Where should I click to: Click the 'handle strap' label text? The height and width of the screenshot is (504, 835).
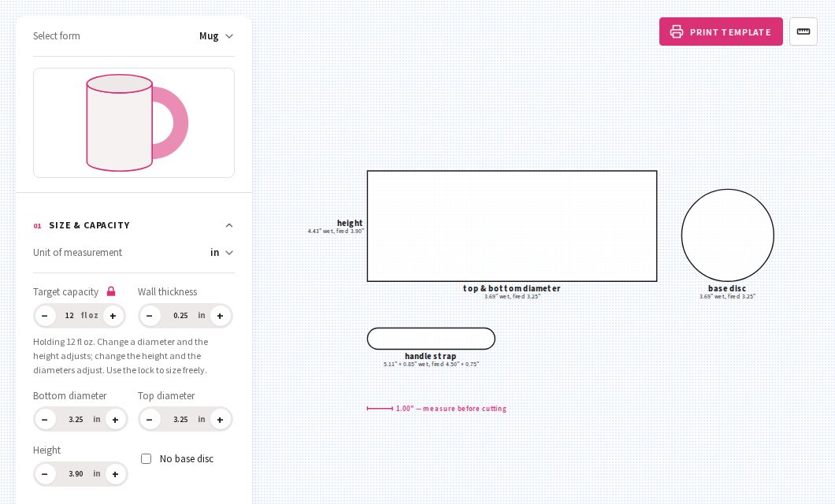click(431, 356)
